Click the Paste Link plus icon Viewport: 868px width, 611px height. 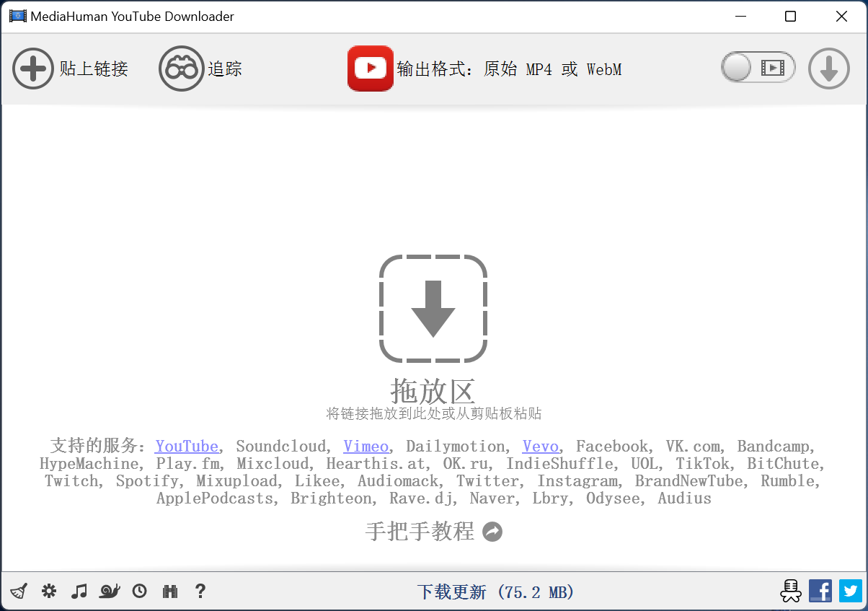33,69
